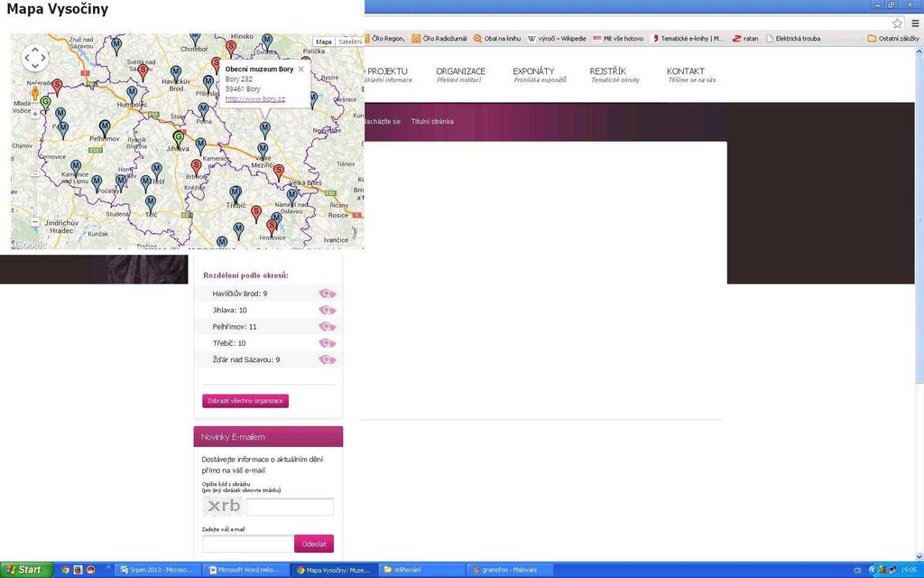
Task: Click the red S marker near Hrotovice
Action: coord(271,227)
